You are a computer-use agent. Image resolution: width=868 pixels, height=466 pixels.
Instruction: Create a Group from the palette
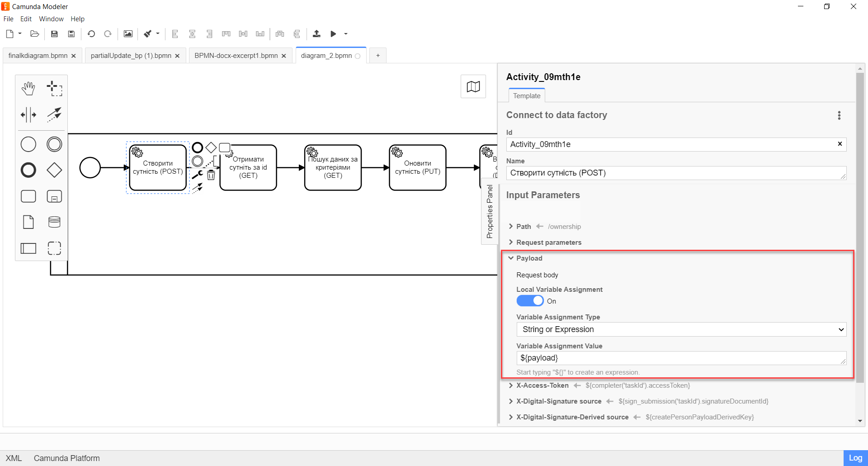click(x=54, y=248)
